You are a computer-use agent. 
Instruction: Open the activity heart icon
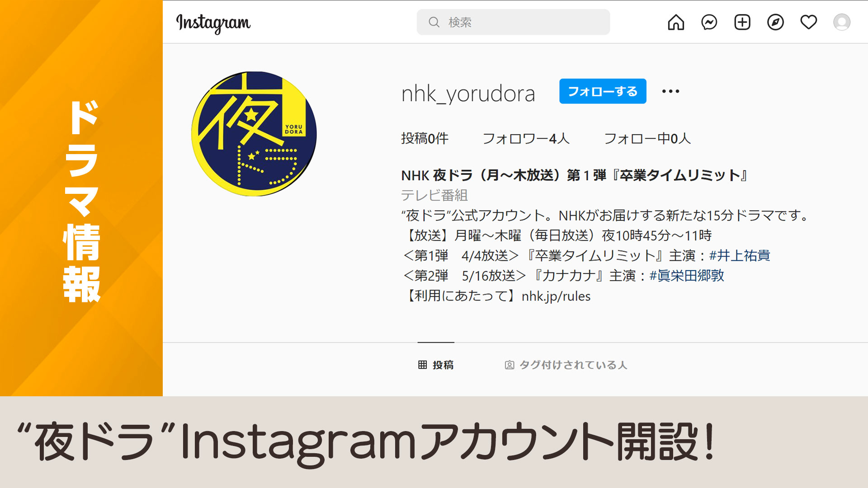pyautogui.click(x=808, y=22)
